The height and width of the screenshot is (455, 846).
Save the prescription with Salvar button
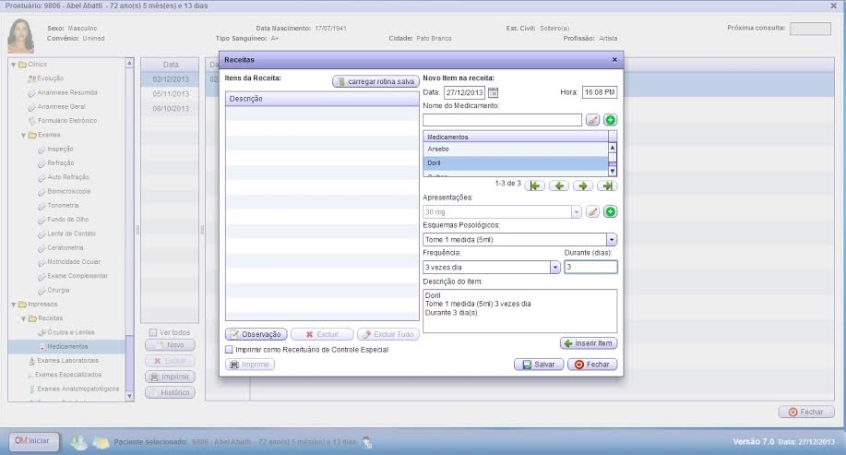click(538, 364)
